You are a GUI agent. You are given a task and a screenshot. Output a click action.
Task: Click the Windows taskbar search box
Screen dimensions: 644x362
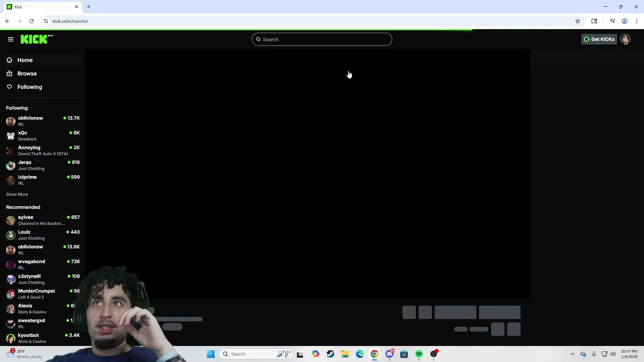tap(257, 354)
